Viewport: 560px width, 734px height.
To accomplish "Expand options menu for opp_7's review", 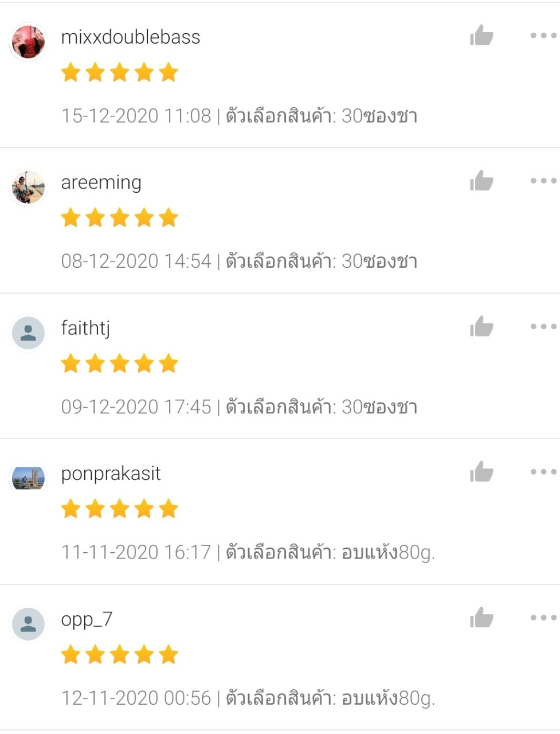I will pos(543,618).
